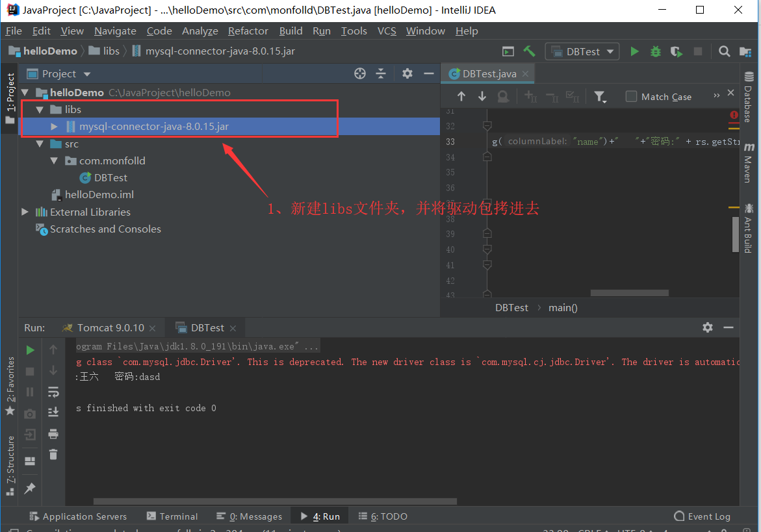761x532 pixels.
Task: Click the Select Run/Debug target icon beside hammer
Action: coord(508,51)
